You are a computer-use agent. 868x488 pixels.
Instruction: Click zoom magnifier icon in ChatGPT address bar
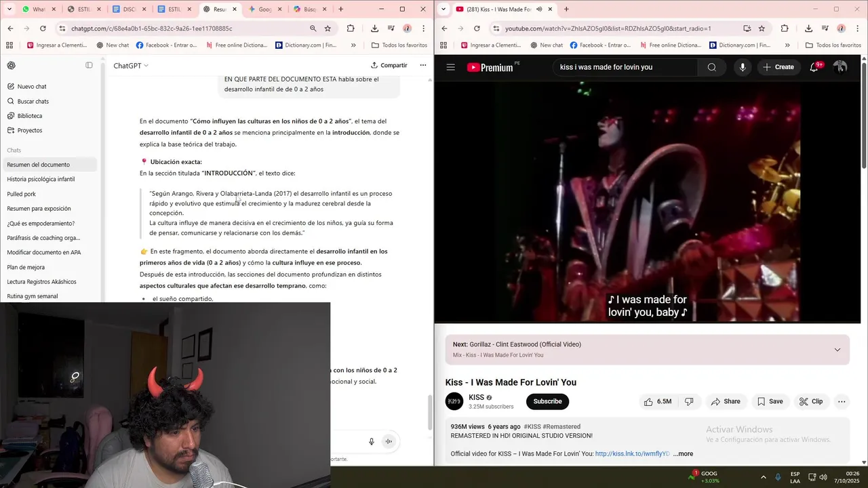point(313,28)
